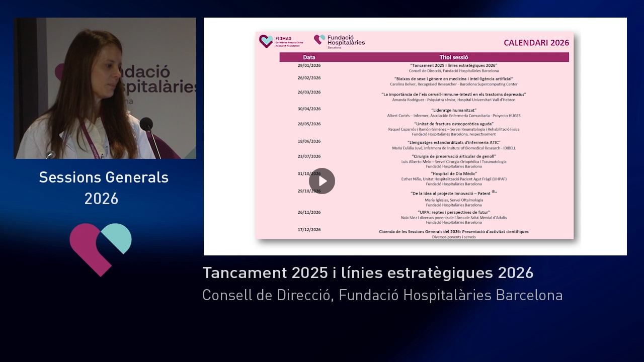Click the Unitat de fractura osteoporòtica aguda session
Image resolution: width=644 pixels, height=362 pixels.
[x=454, y=124]
